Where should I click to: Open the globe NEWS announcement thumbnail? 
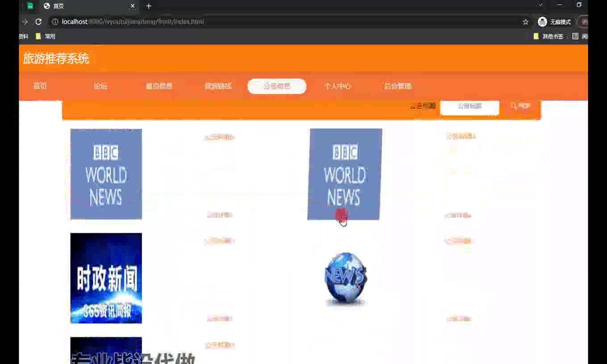point(345,279)
